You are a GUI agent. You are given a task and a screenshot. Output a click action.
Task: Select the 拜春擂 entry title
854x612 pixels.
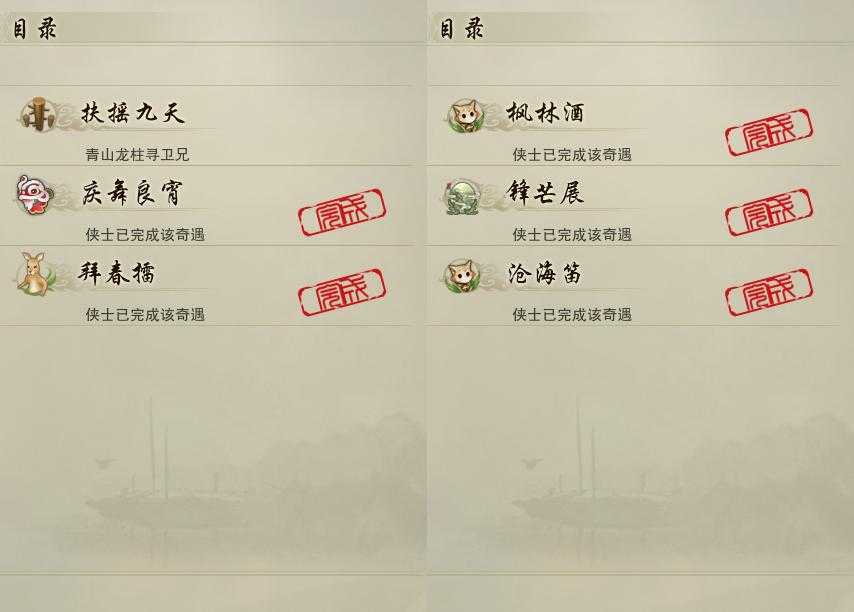(x=117, y=273)
